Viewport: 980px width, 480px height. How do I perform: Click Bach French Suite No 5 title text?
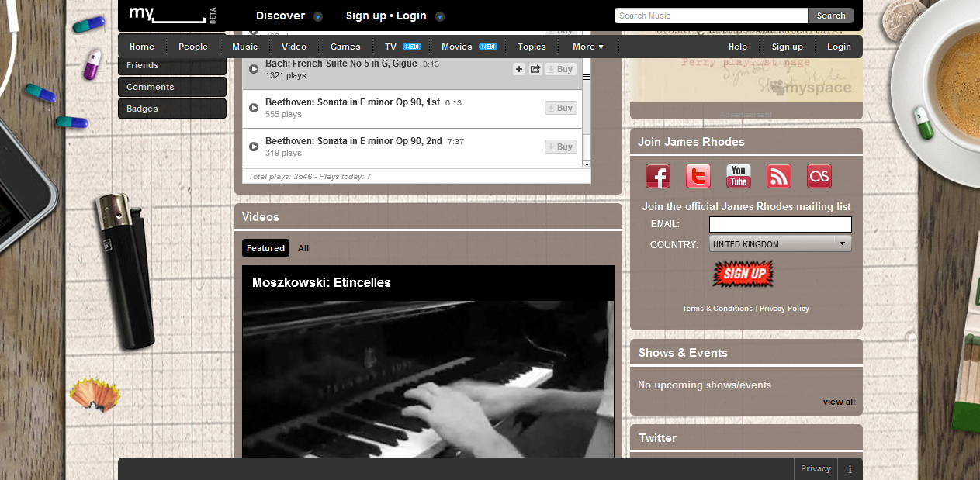coord(341,64)
